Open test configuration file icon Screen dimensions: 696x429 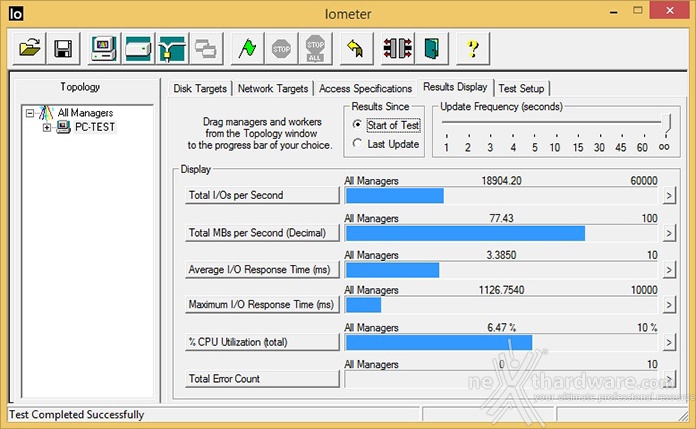pyautogui.click(x=29, y=48)
